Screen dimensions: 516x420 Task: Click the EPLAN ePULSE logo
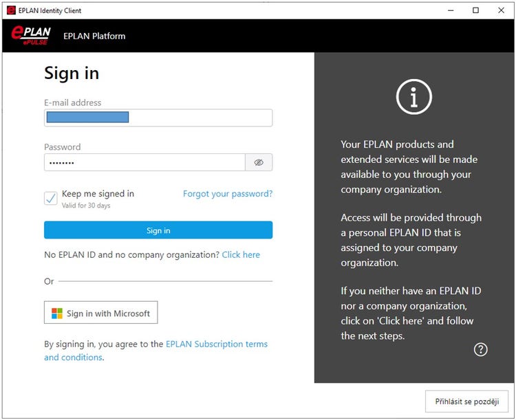click(x=31, y=36)
